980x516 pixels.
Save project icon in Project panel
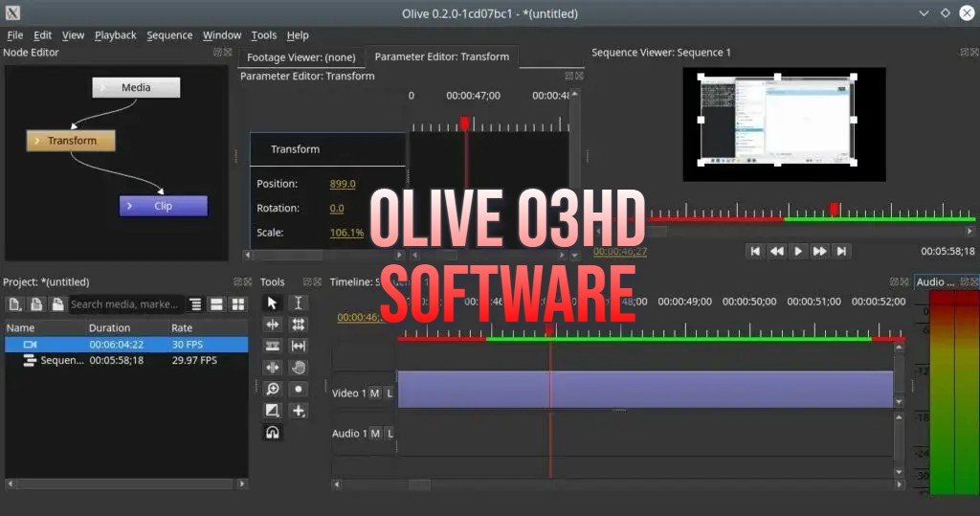click(57, 304)
